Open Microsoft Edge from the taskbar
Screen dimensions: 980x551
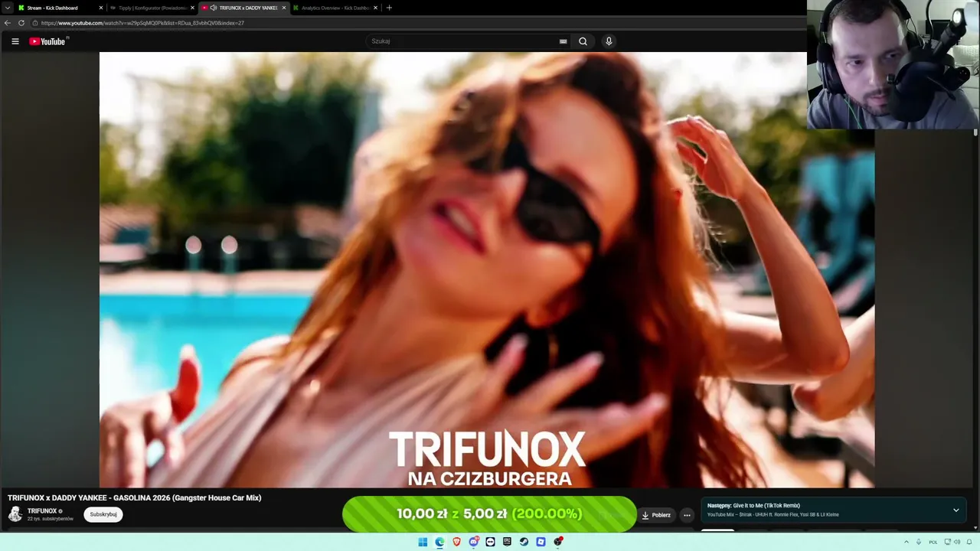[439, 542]
